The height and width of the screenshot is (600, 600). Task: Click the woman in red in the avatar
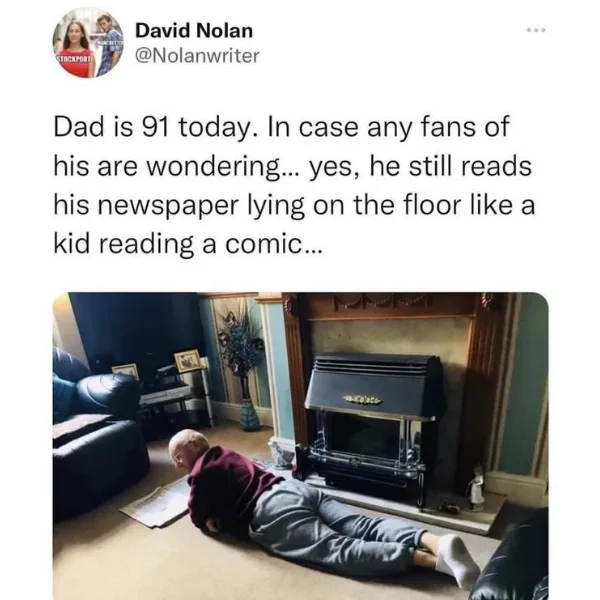[x=78, y=49]
